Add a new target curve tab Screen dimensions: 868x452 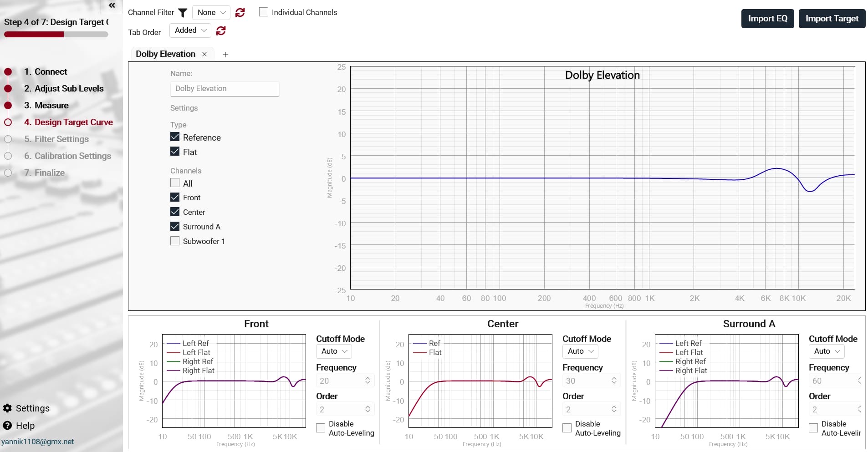click(225, 55)
